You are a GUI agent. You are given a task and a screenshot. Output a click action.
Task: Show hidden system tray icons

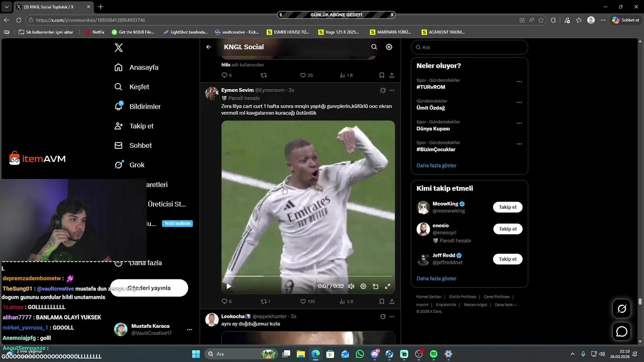pyautogui.click(x=572, y=354)
